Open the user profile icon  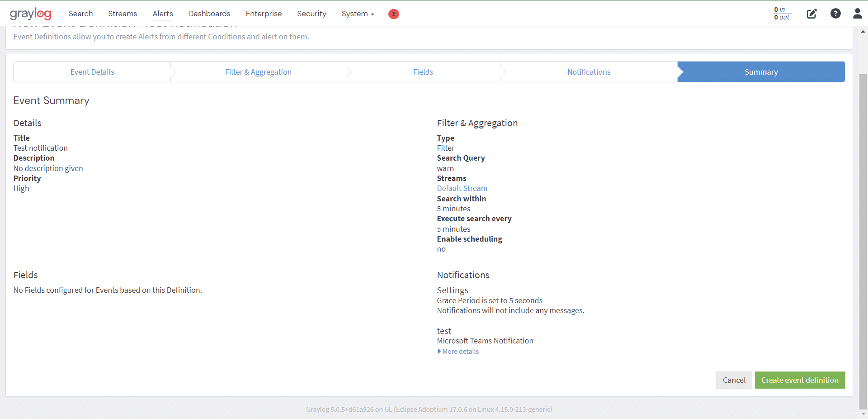858,14
